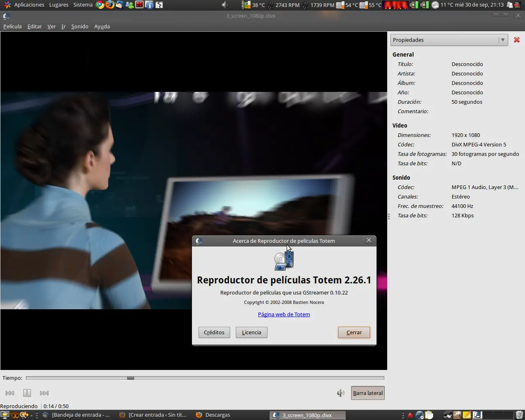The image size is (525, 420).
Task: Click the Totem volume button
Action: tap(340, 393)
